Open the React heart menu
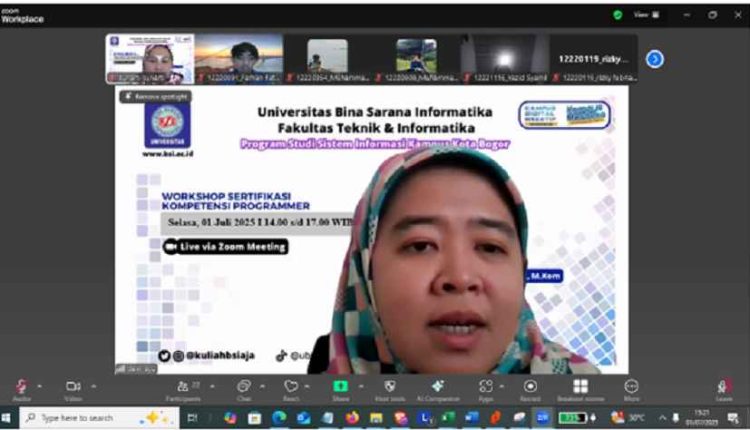 pyautogui.click(x=291, y=390)
